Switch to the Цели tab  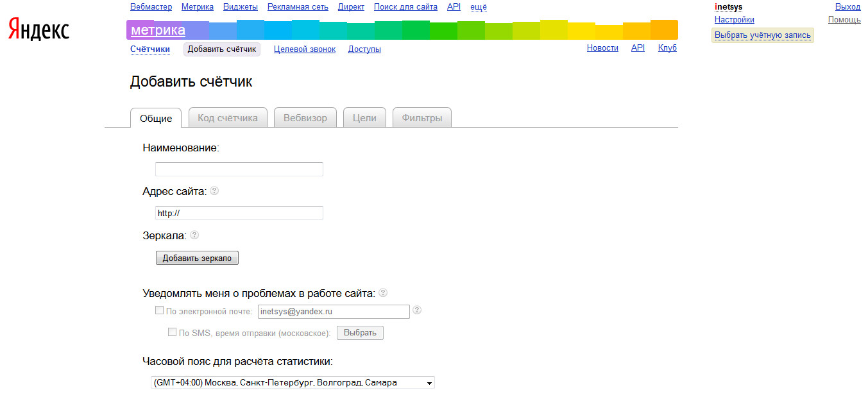364,117
